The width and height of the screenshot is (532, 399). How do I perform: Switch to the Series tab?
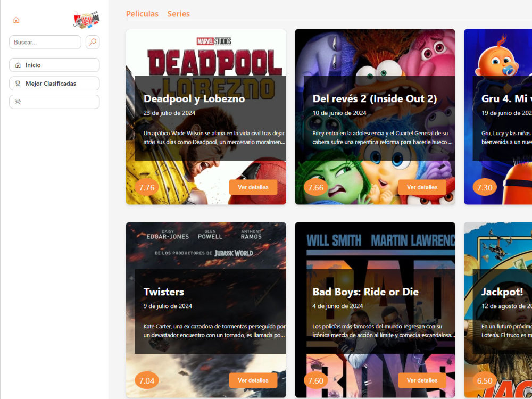[178, 14]
